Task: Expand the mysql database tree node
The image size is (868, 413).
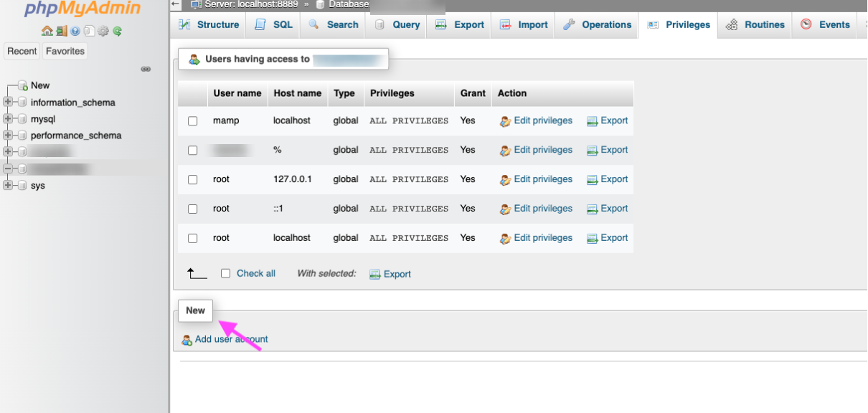Action: tap(8, 119)
